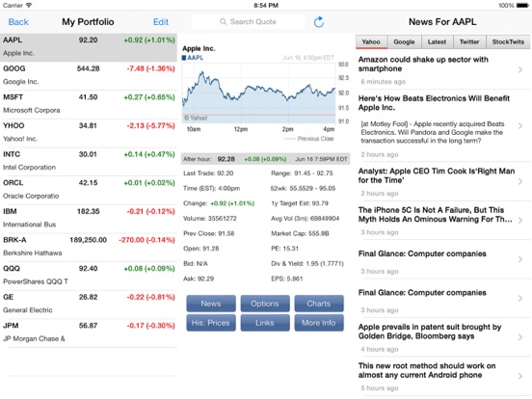
Task: Select the QQQ row in portfolio
Action: tap(89, 275)
